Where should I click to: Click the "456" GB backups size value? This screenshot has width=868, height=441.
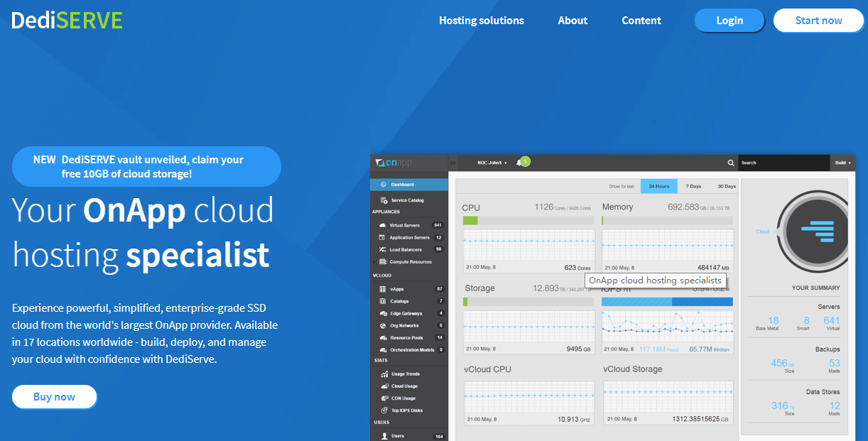click(779, 363)
